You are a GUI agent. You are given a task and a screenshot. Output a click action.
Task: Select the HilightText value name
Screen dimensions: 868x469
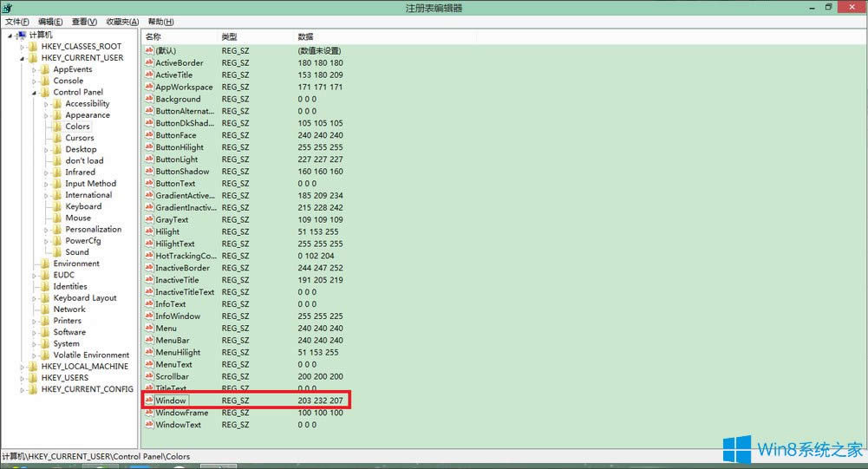coord(175,244)
